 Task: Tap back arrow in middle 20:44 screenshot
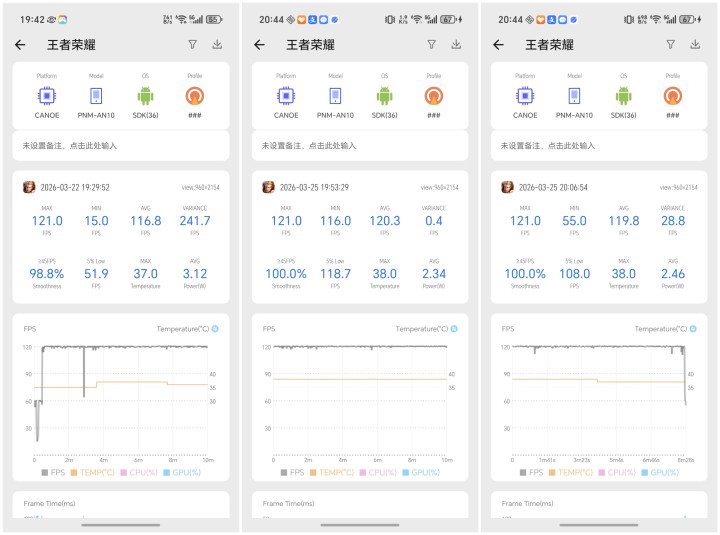pos(259,45)
